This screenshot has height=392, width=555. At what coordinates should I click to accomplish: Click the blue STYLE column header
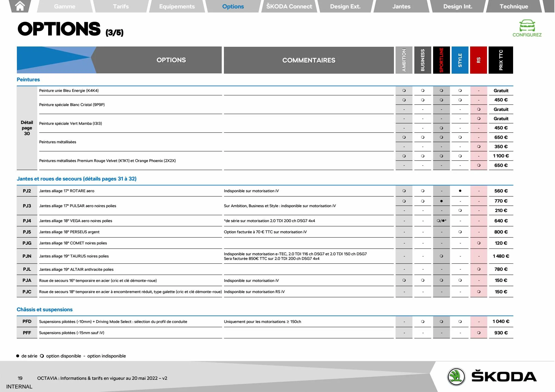coord(460,60)
